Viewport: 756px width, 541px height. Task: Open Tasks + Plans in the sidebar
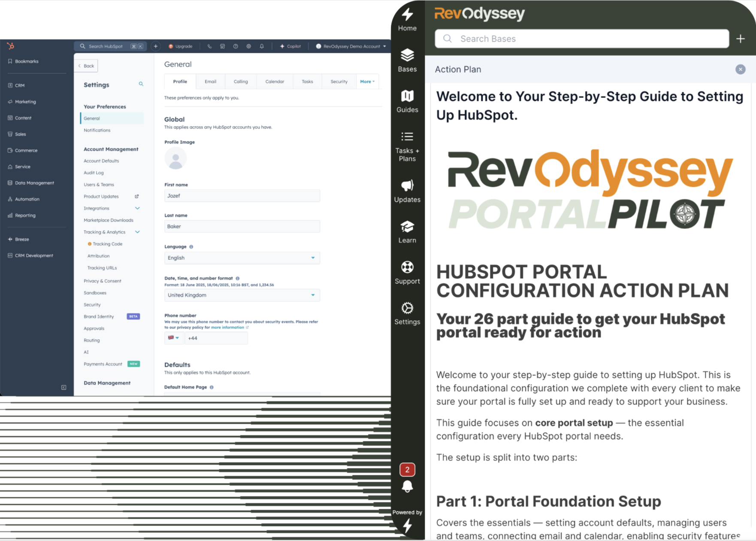coord(407,146)
